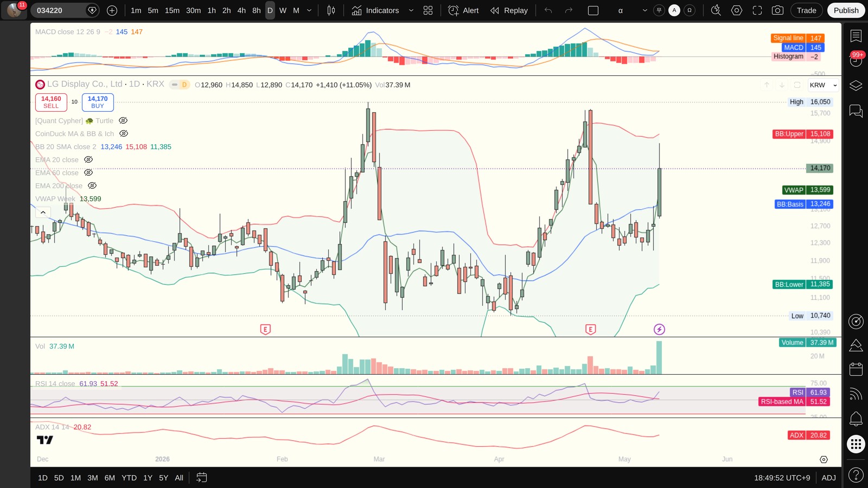Click the 14,170 BUY button

(98, 102)
